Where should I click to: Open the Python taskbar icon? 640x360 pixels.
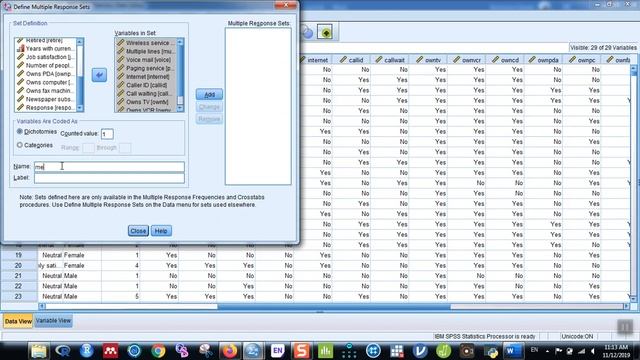tap(491, 351)
